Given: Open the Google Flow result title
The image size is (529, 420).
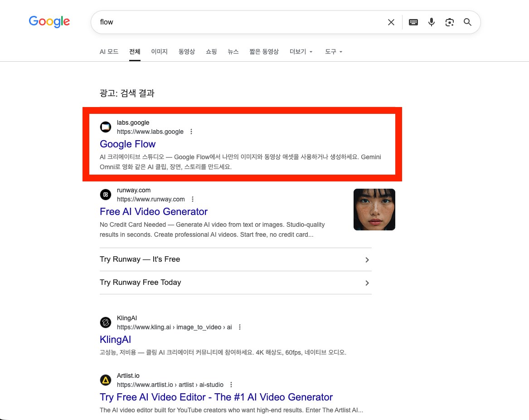Looking at the screenshot, I should [x=127, y=144].
